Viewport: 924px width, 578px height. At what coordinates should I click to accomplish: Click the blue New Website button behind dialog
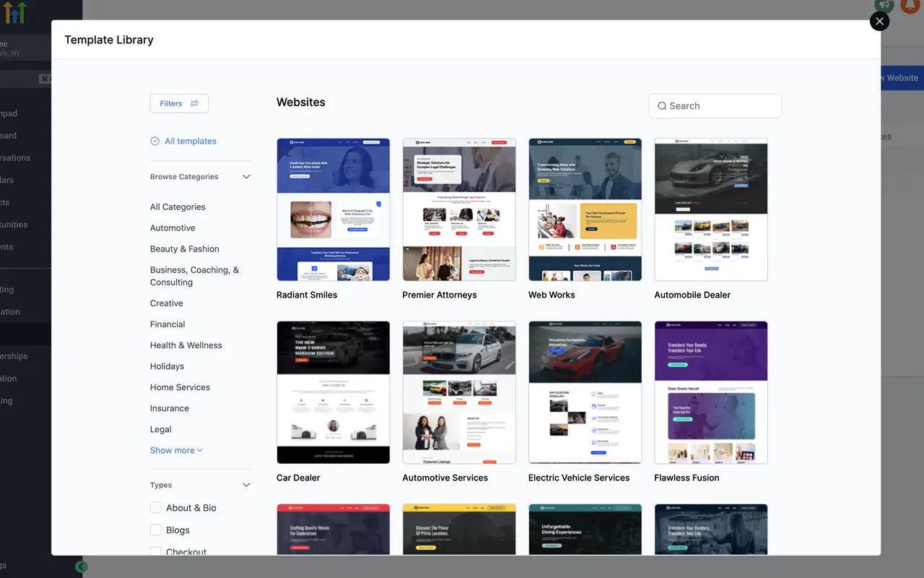coord(902,78)
